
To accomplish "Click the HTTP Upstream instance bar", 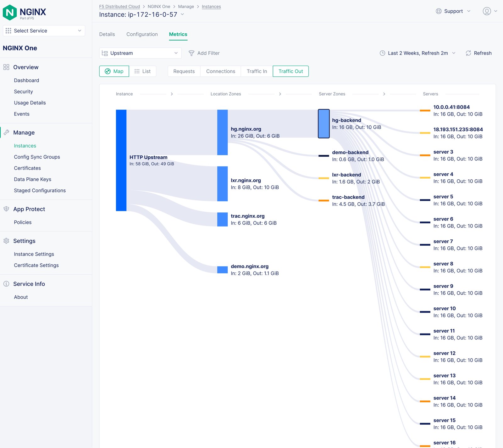I will [121, 160].
